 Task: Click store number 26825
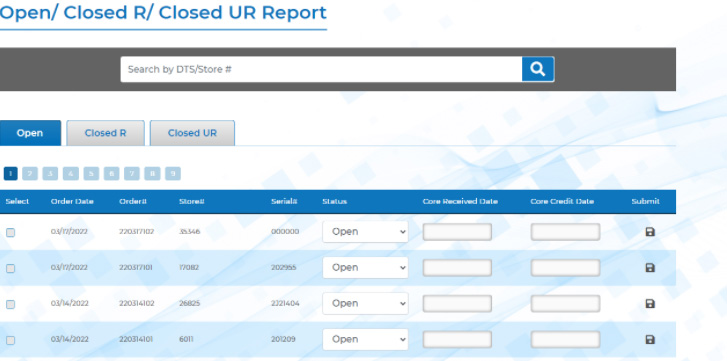[x=190, y=304]
